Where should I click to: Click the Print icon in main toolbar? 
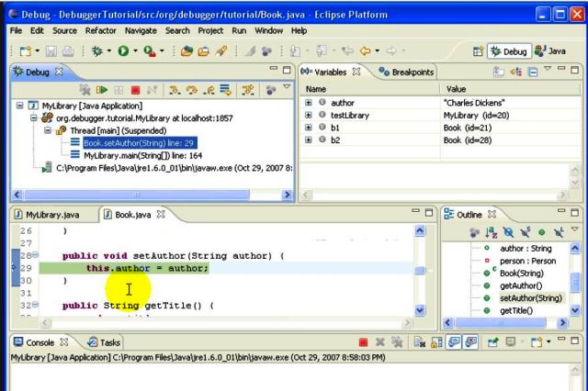coord(68,50)
